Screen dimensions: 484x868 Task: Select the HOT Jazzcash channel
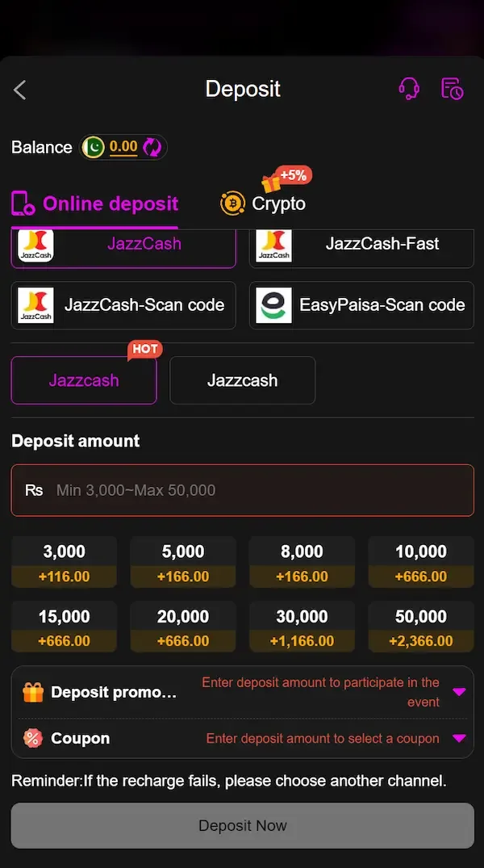tap(84, 380)
